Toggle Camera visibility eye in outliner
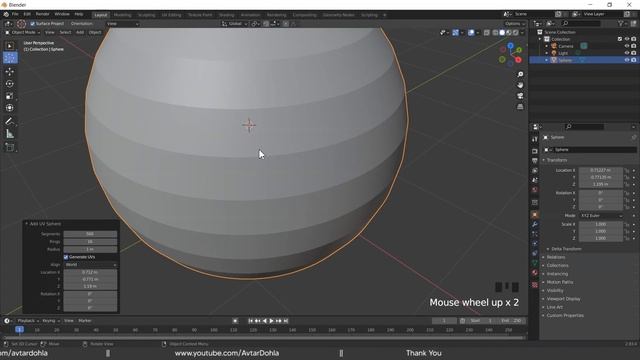Viewport: 640px width, 360px height. [627, 46]
